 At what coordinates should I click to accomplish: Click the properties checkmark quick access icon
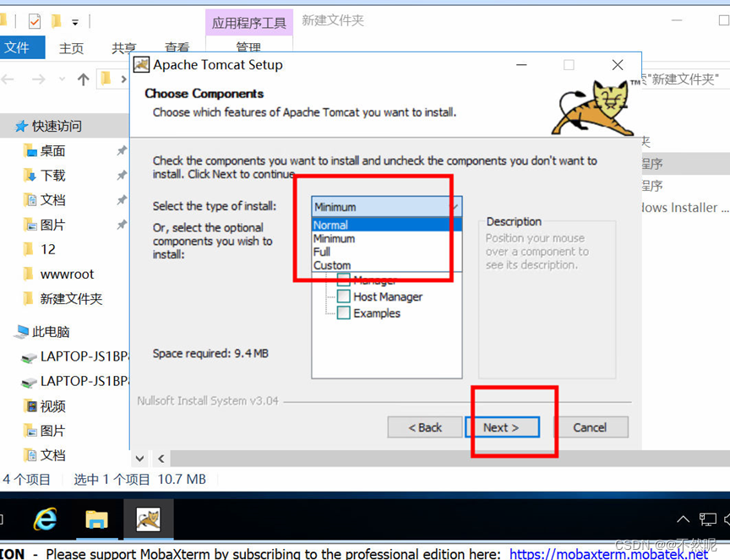point(35,21)
